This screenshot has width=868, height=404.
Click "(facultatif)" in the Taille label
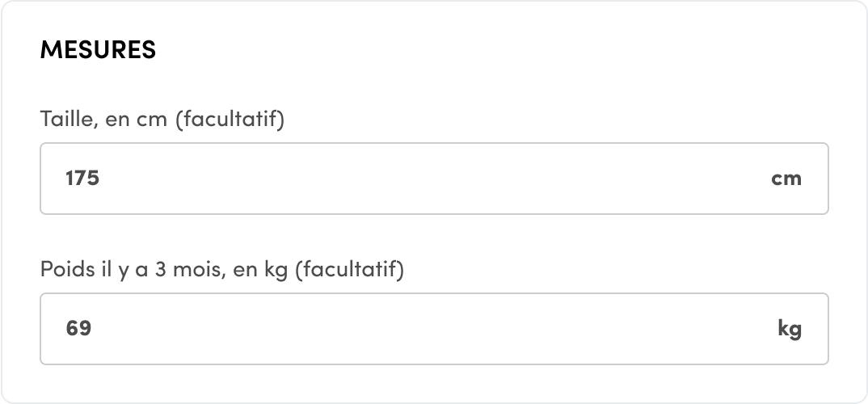pyautogui.click(x=230, y=120)
